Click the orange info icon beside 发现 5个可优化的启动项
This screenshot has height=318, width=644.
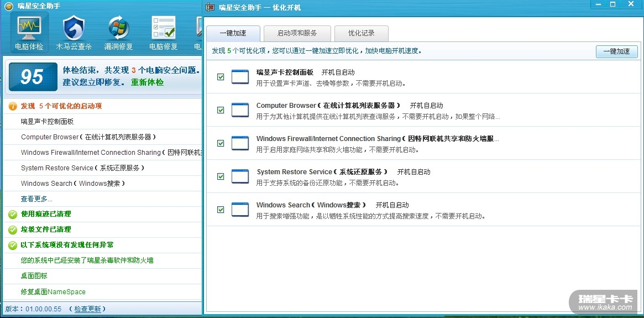[13, 106]
